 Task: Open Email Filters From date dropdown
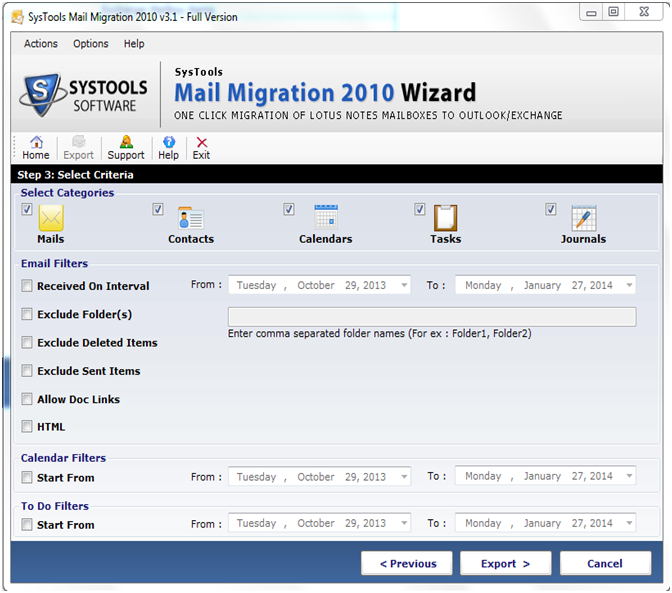coord(404,285)
